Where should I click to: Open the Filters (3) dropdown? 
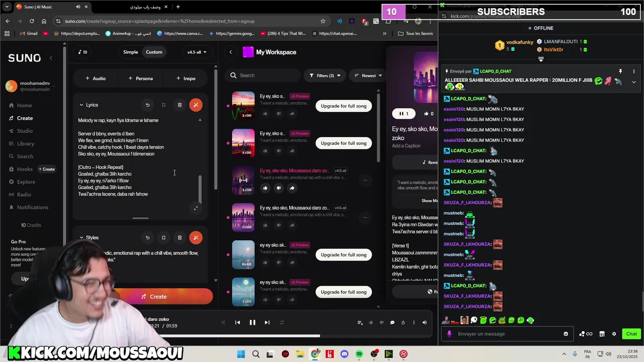325,76
